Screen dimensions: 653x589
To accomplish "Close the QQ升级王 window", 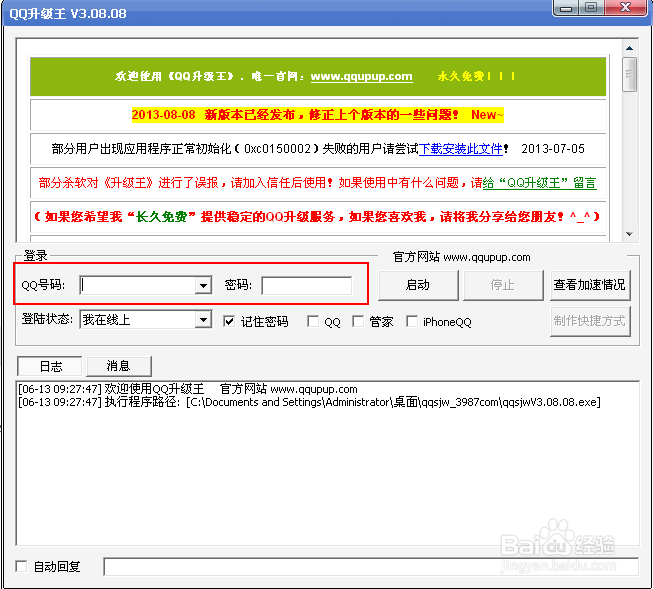I will point(626,7).
